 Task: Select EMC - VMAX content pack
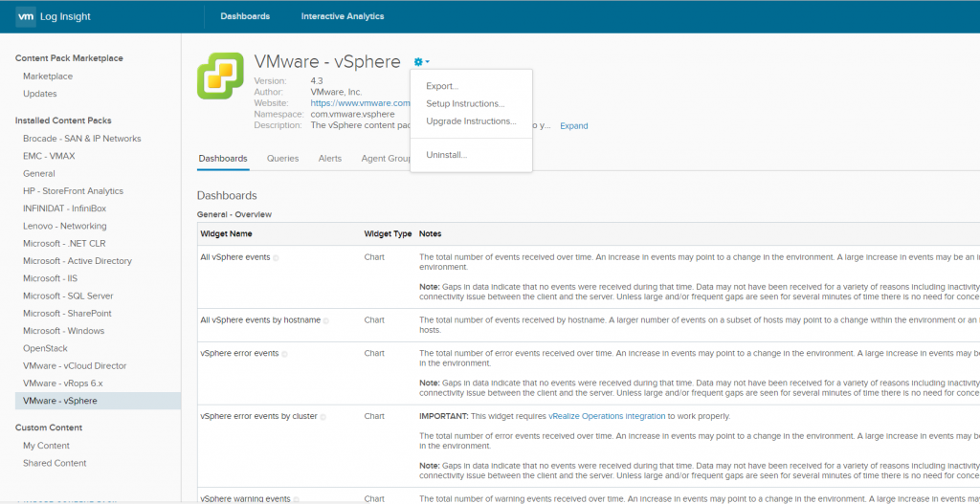click(x=49, y=156)
